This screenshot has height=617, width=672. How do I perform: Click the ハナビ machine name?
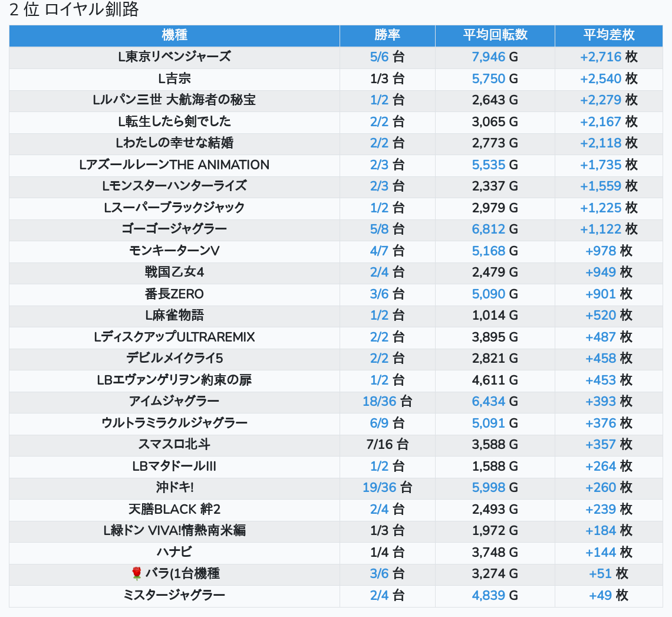[174, 552]
